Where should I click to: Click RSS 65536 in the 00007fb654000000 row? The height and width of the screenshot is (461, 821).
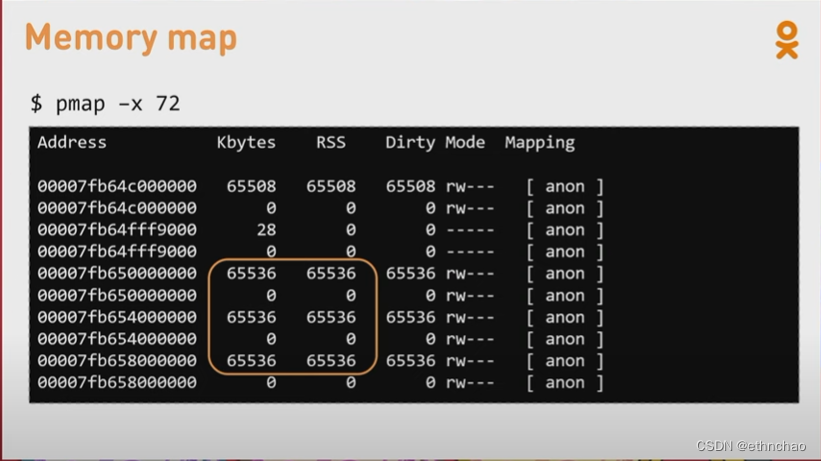pos(331,317)
